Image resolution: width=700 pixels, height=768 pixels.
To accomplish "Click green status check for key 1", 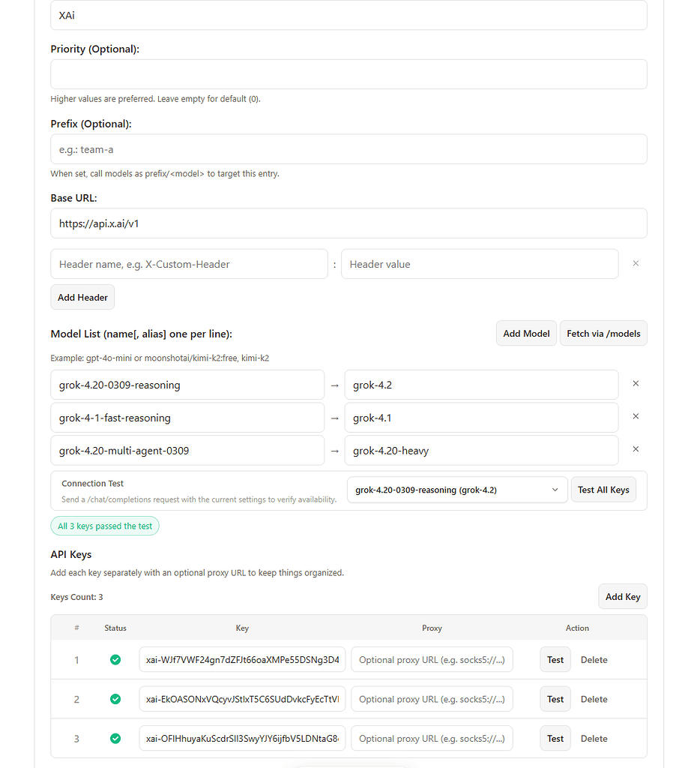I will [115, 660].
